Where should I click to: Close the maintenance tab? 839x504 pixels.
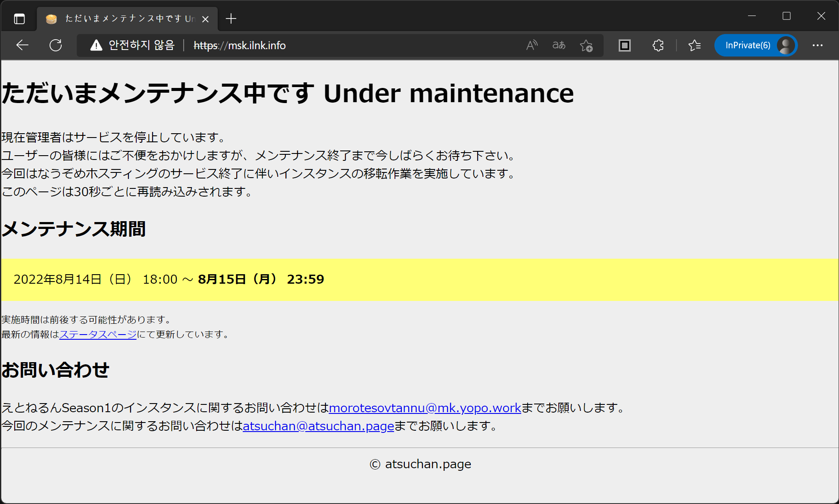(206, 19)
